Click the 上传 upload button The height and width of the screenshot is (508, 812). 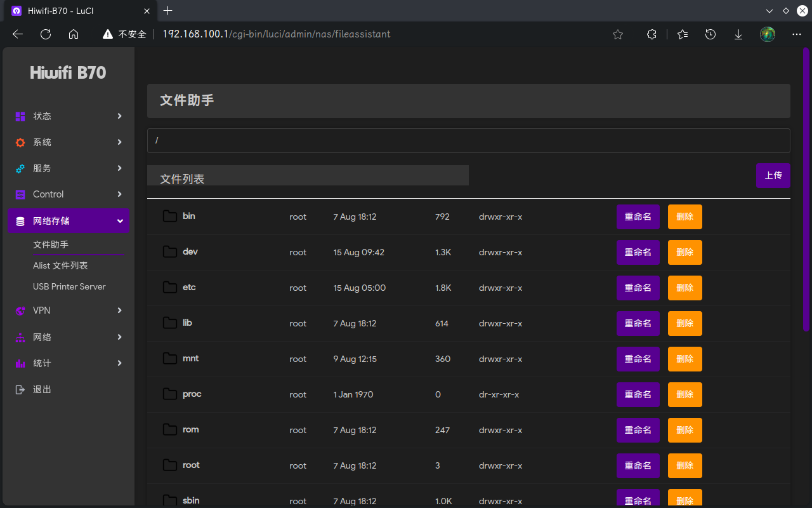pyautogui.click(x=773, y=175)
